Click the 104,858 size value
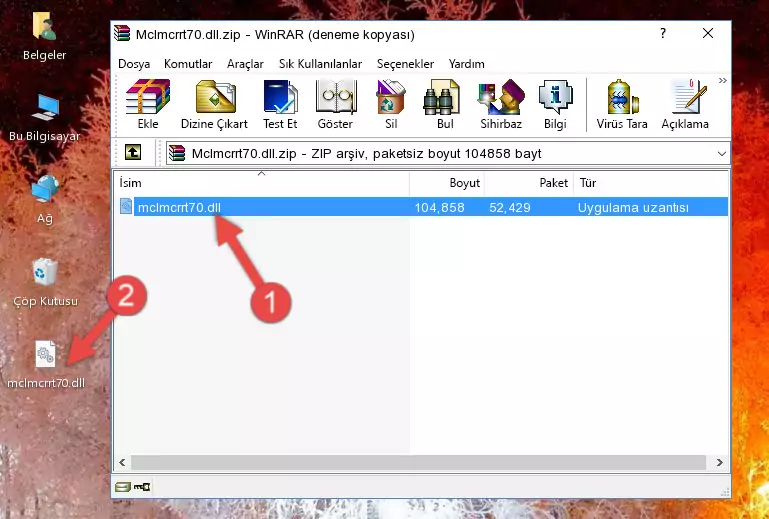769x519 pixels. coord(439,208)
